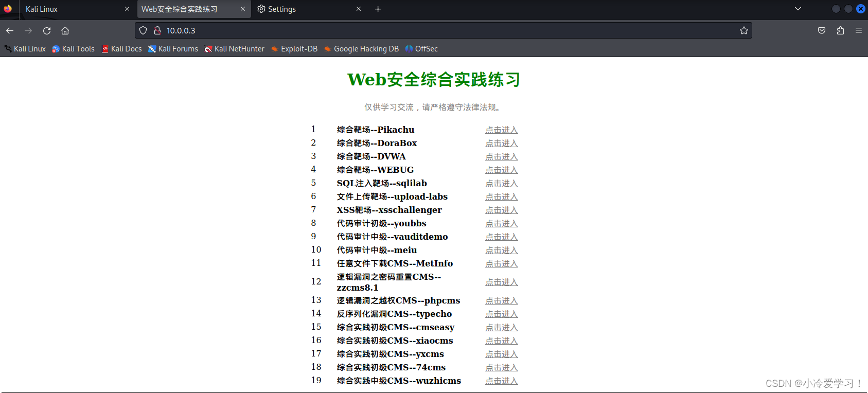Click 点击进入 for xiaocms
868x393 pixels.
pyautogui.click(x=502, y=341)
